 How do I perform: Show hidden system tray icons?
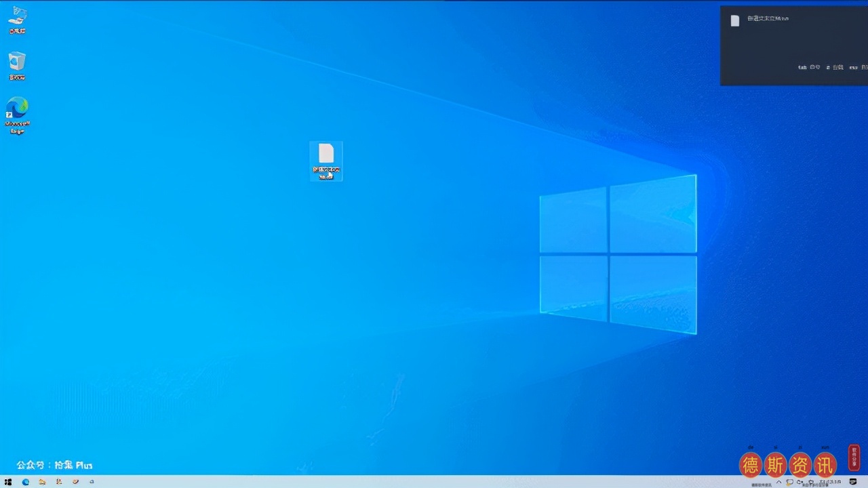tap(779, 482)
